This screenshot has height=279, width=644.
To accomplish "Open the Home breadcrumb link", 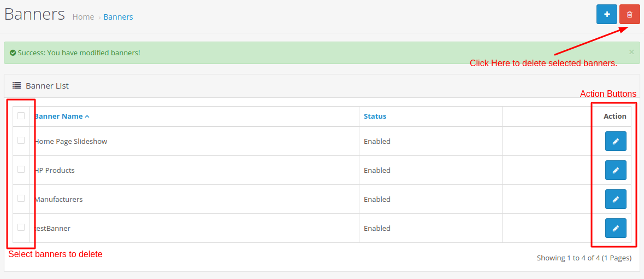I will tap(83, 17).
